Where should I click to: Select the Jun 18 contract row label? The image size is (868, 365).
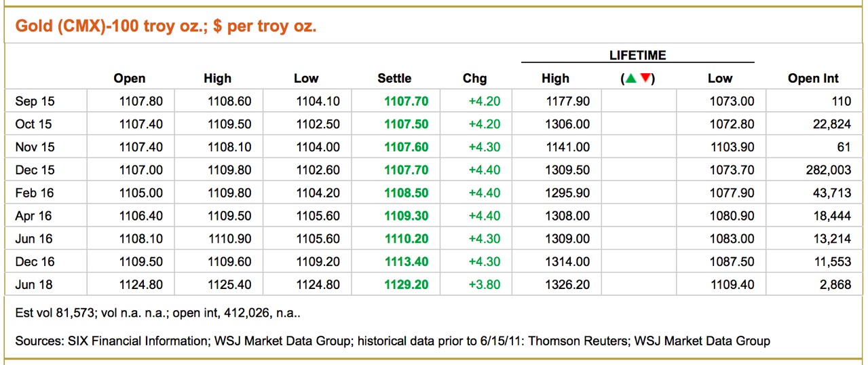pos(35,285)
